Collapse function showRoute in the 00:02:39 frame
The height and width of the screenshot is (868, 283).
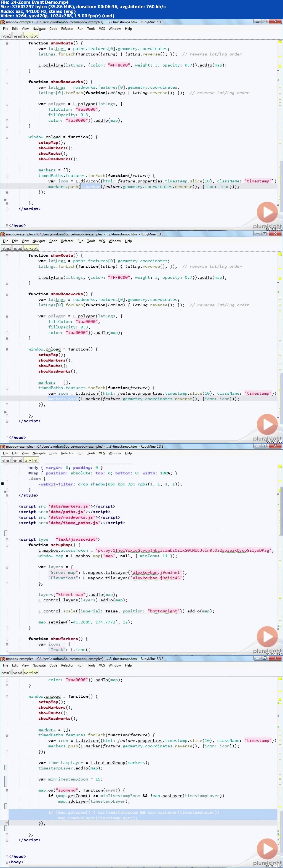pos(7,255)
